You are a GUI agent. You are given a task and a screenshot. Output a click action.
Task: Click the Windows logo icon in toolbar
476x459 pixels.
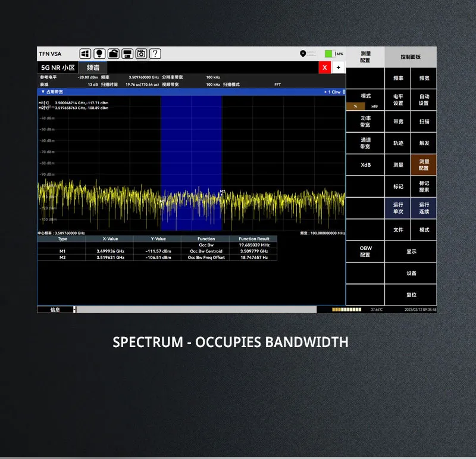pos(85,54)
